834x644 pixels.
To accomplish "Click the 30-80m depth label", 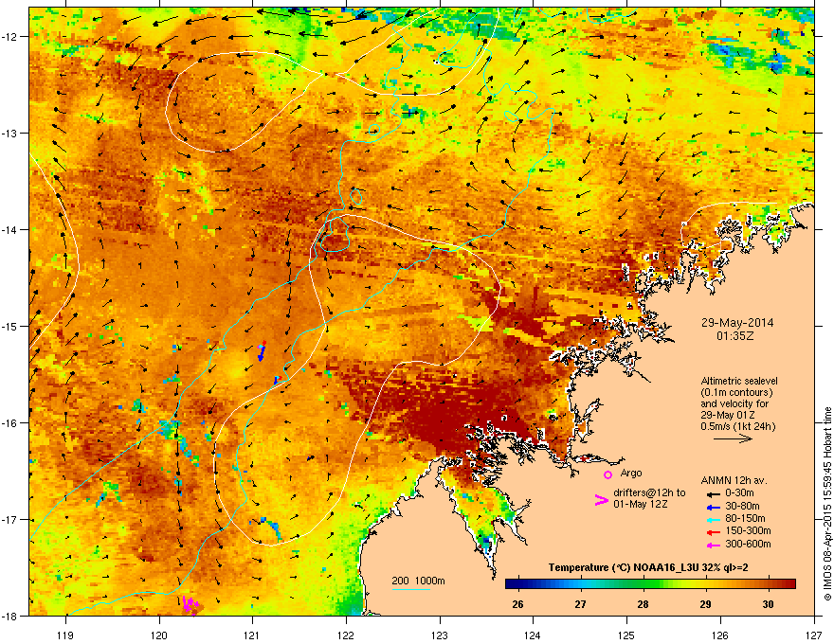I will 742,506.
